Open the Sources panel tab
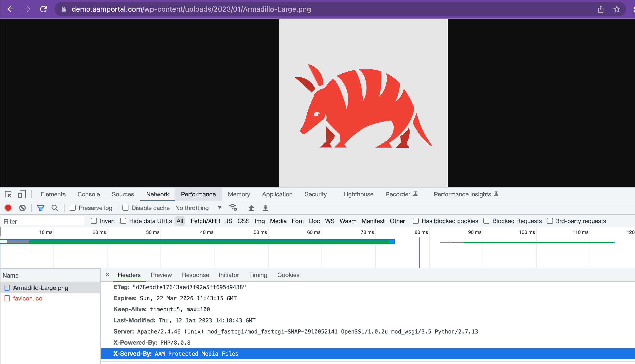 (123, 194)
